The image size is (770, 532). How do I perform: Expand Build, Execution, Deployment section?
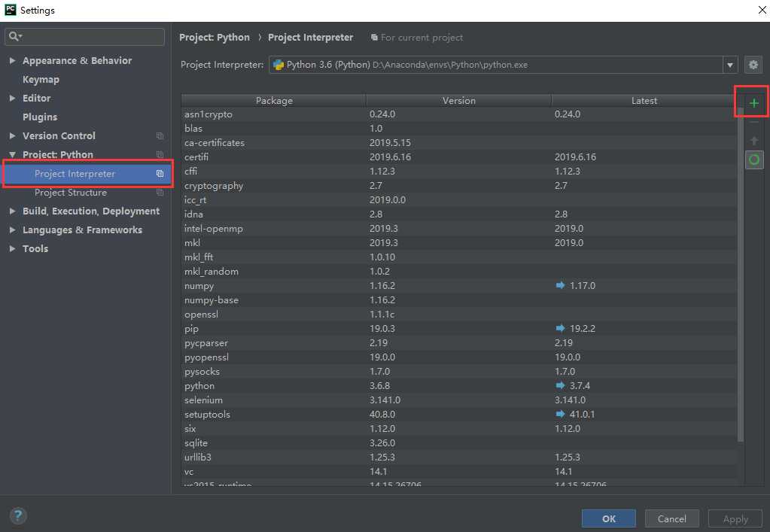(x=12, y=211)
